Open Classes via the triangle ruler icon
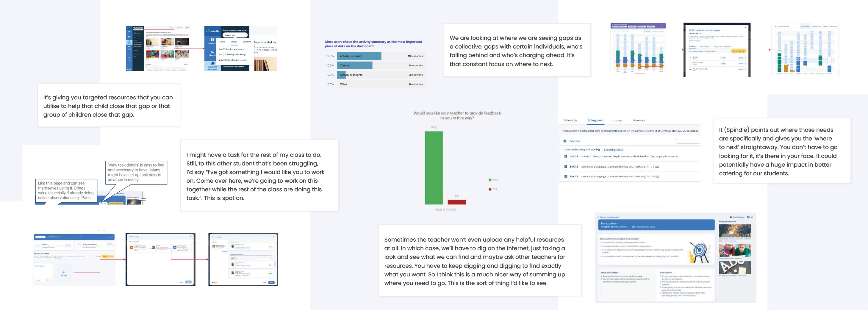 click(212, 52)
